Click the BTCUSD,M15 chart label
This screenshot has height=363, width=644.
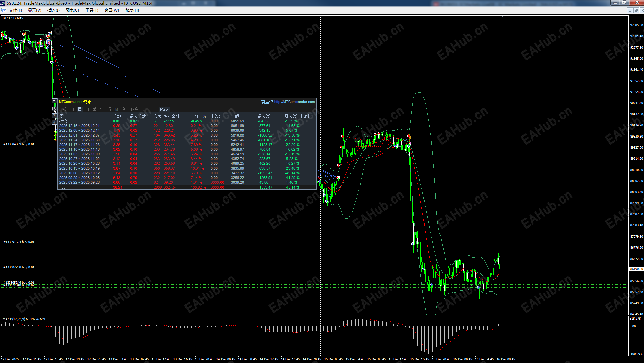13,18
